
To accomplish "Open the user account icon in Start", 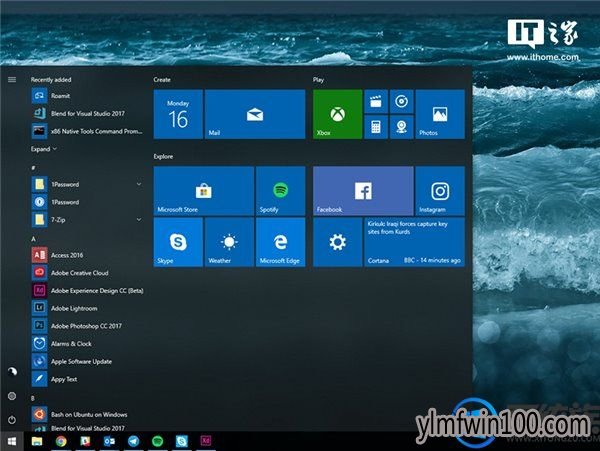I will click(x=12, y=371).
